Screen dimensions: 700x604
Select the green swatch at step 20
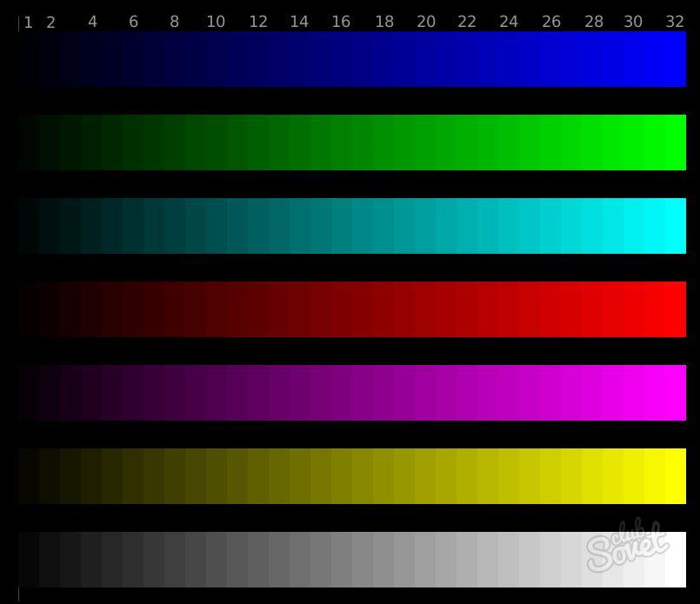click(425, 143)
